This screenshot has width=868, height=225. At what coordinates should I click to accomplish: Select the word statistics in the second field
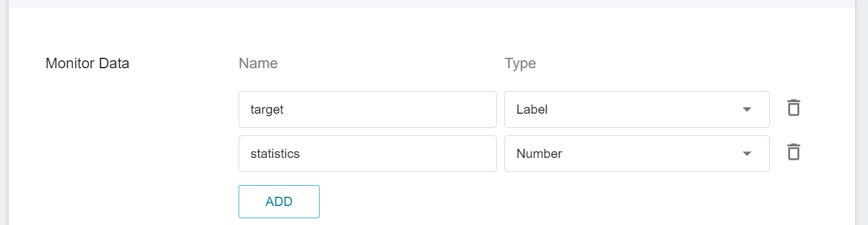tap(275, 154)
